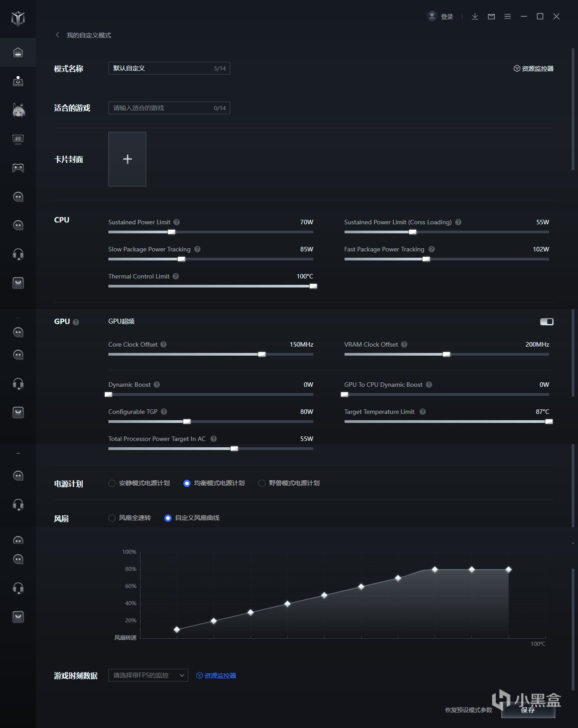Expand the 请选择带FPS的监控 dropdown

click(148, 675)
